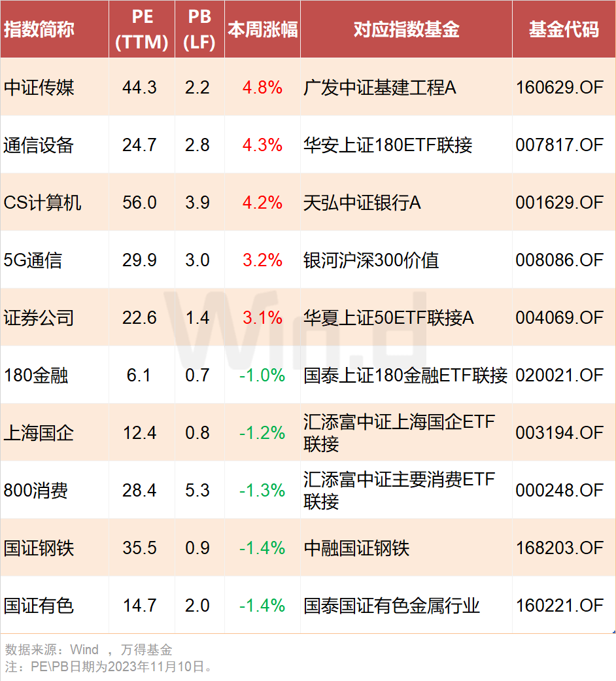This screenshot has height=681, width=616.
Task: Click PE value 6.1
Action: pos(139,375)
